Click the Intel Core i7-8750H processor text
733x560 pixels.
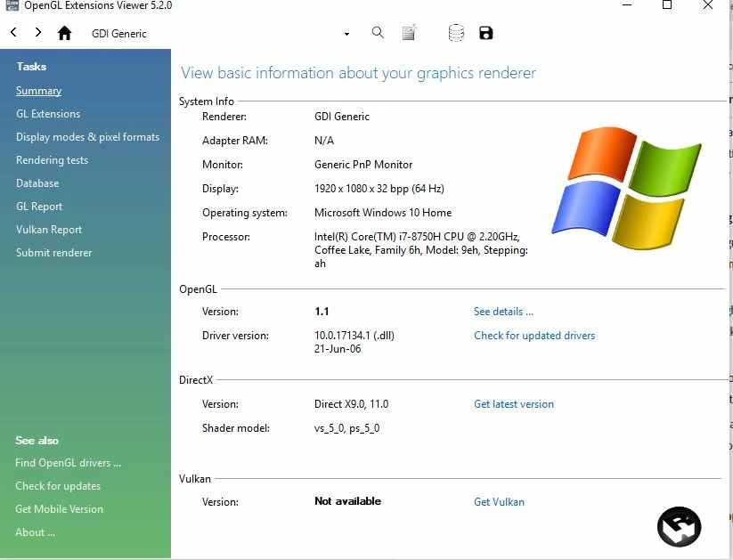pyautogui.click(x=421, y=250)
